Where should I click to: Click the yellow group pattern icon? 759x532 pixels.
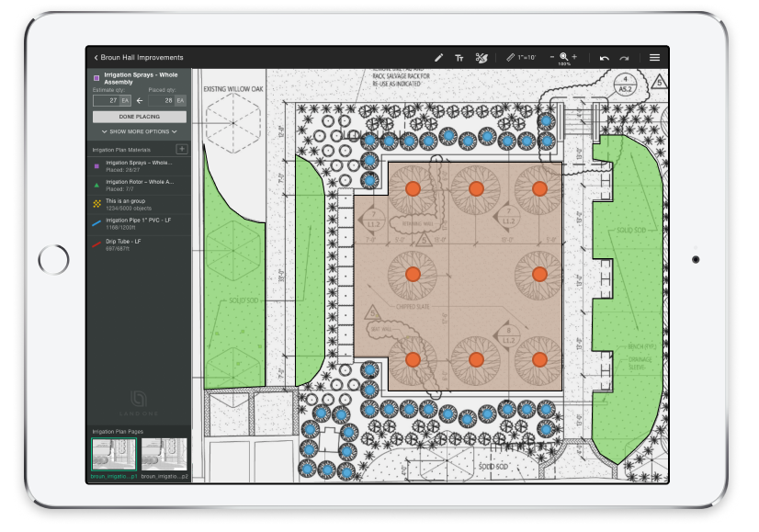[96, 204]
